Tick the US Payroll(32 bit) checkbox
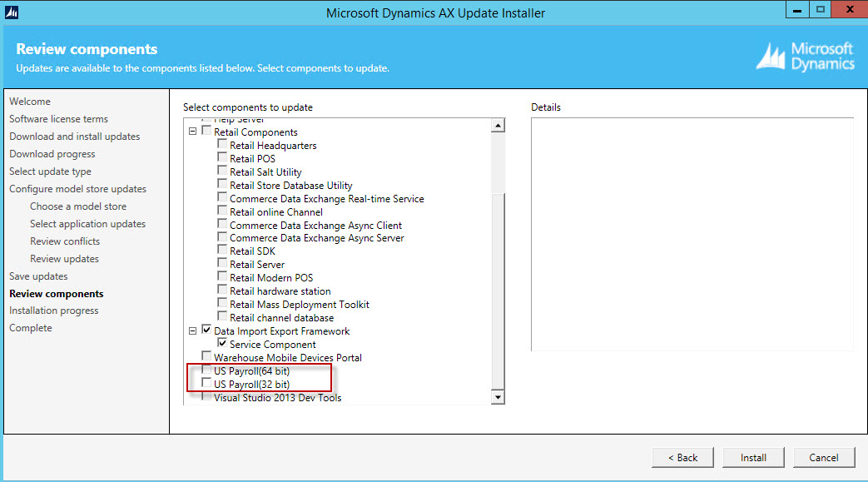The image size is (868, 482). 206,384
